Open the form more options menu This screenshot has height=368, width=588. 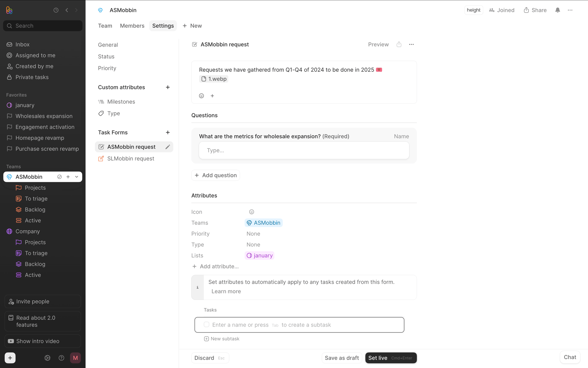tap(411, 44)
